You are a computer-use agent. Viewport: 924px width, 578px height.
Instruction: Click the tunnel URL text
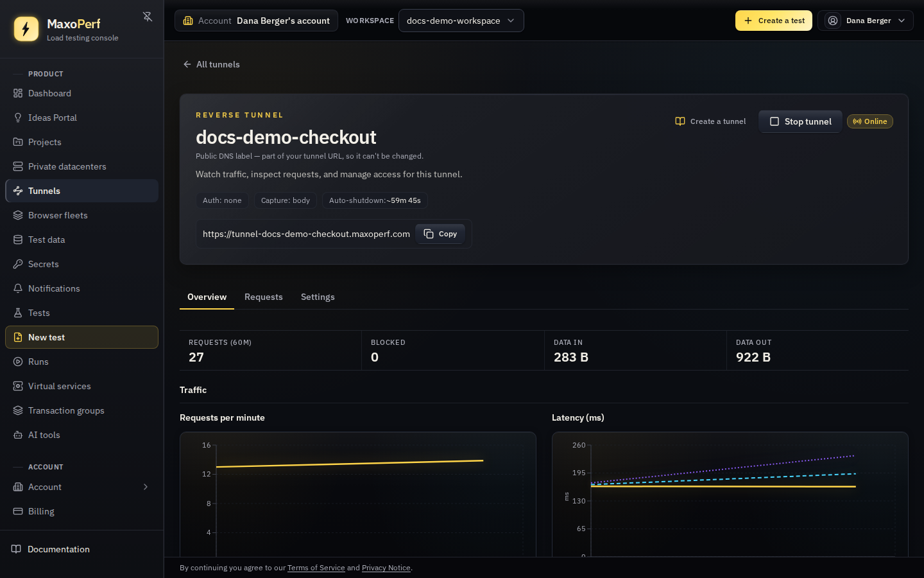click(306, 234)
